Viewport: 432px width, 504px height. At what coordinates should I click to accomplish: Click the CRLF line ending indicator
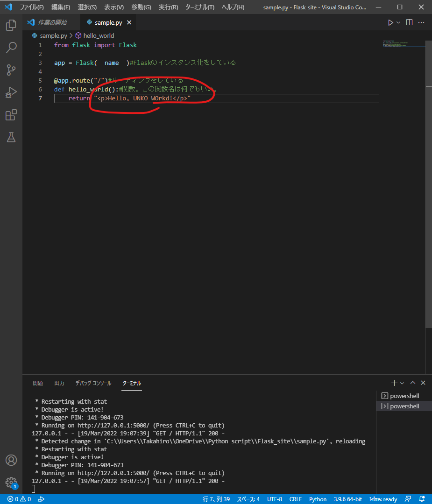pyautogui.click(x=295, y=499)
